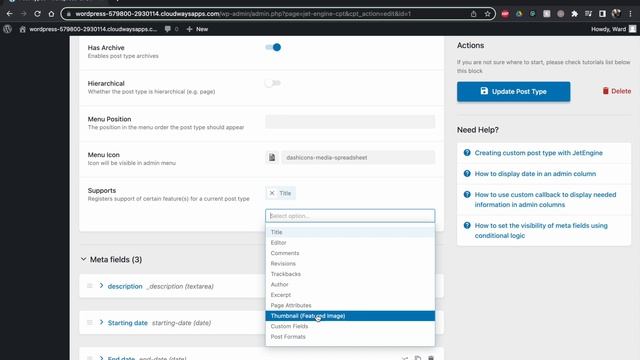
Task: Reload the page using refresh icon
Action: [x=37, y=14]
